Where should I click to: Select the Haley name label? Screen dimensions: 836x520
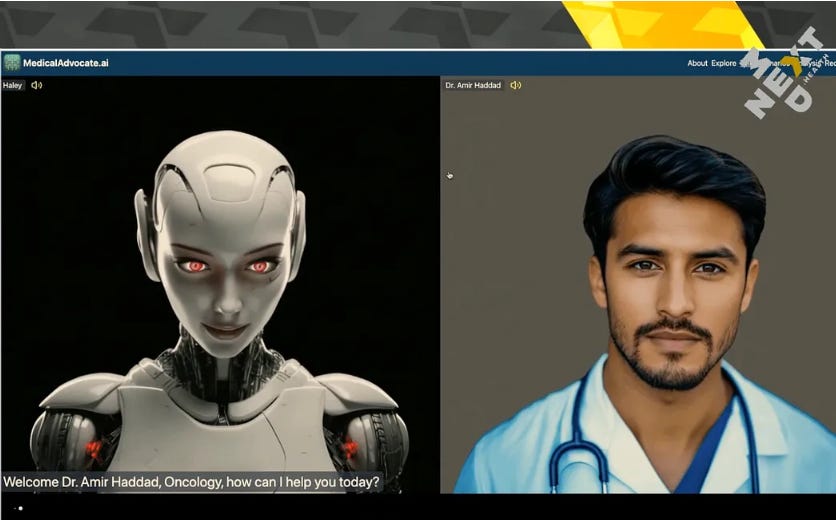pyautogui.click(x=13, y=85)
